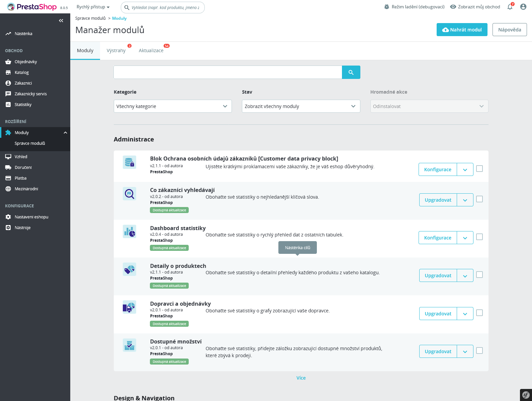Click the Nahrát modul button

click(x=462, y=30)
